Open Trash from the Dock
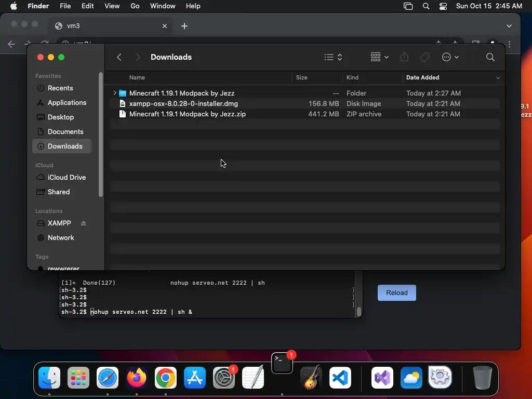This screenshot has height=399, width=532. pyautogui.click(x=482, y=378)
